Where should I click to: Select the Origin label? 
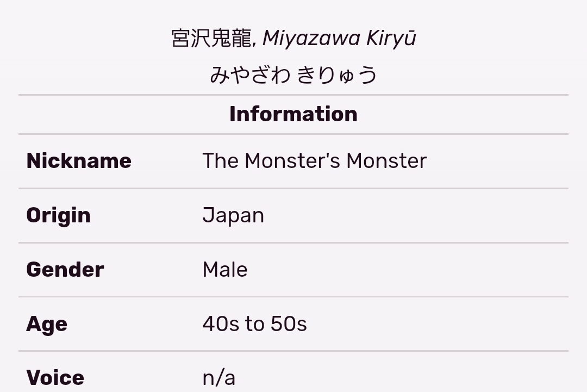coord(58,216)
